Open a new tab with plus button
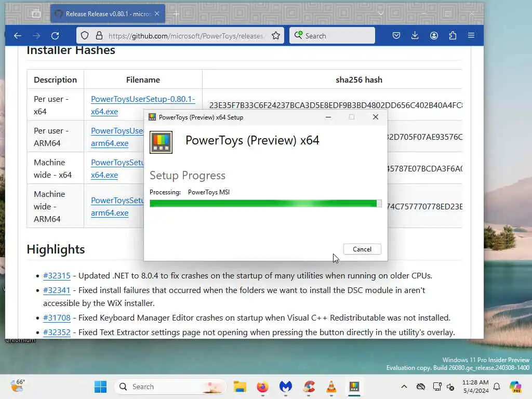 tap(177, 14)
